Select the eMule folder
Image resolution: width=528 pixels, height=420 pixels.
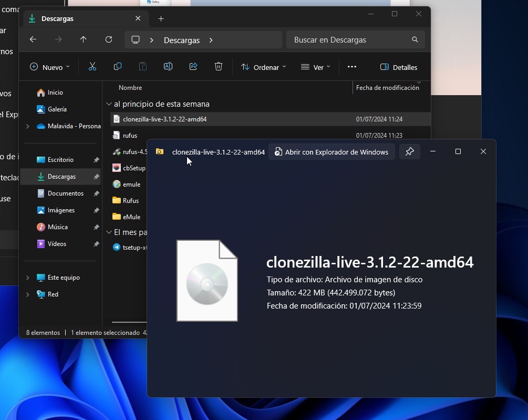click(127, 217)
